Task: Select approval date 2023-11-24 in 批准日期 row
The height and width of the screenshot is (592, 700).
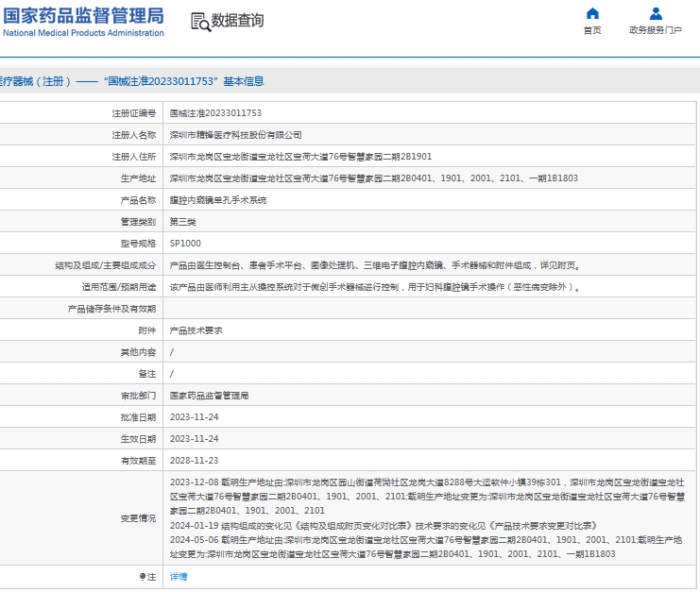Action: (x=195, y=417)
